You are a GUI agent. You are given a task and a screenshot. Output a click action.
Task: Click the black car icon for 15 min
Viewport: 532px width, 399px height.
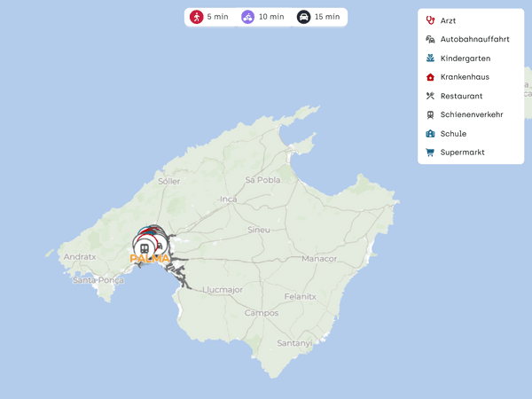click(x=303, y=17)
